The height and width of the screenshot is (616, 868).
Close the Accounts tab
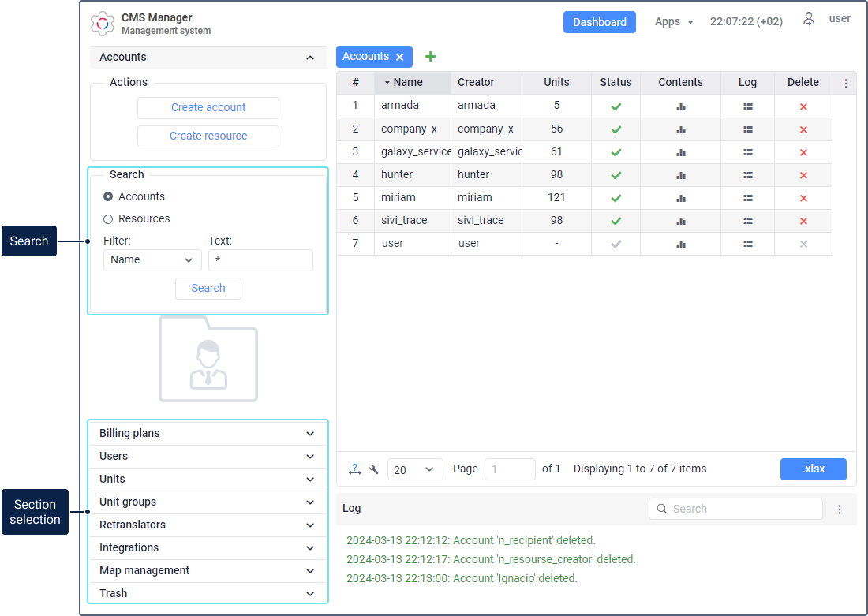[400, 57]
